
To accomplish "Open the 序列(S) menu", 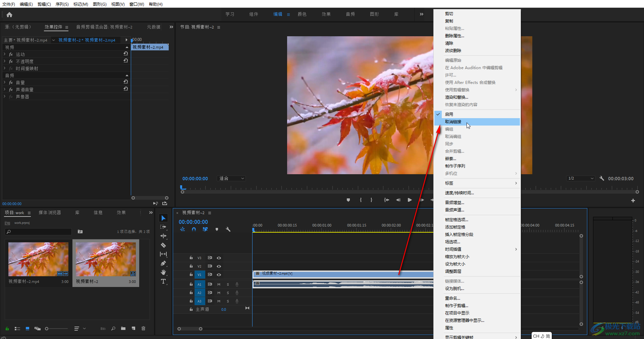I will (62, 4).
